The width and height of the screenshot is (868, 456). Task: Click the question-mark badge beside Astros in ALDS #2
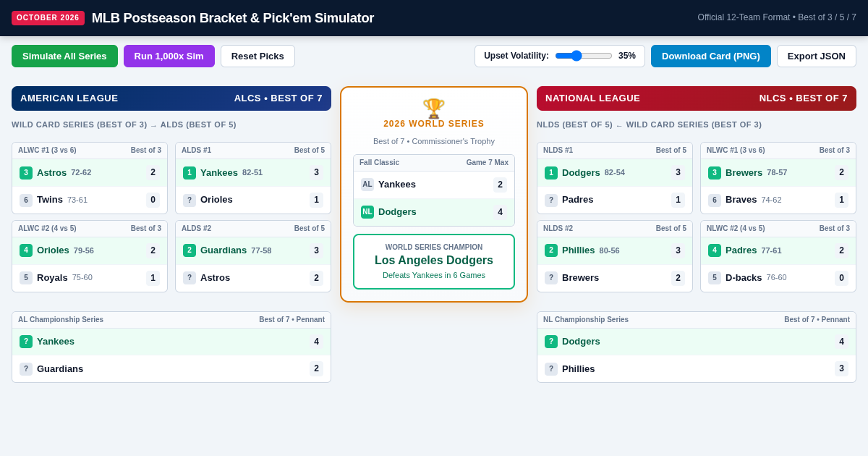point(190,278)
